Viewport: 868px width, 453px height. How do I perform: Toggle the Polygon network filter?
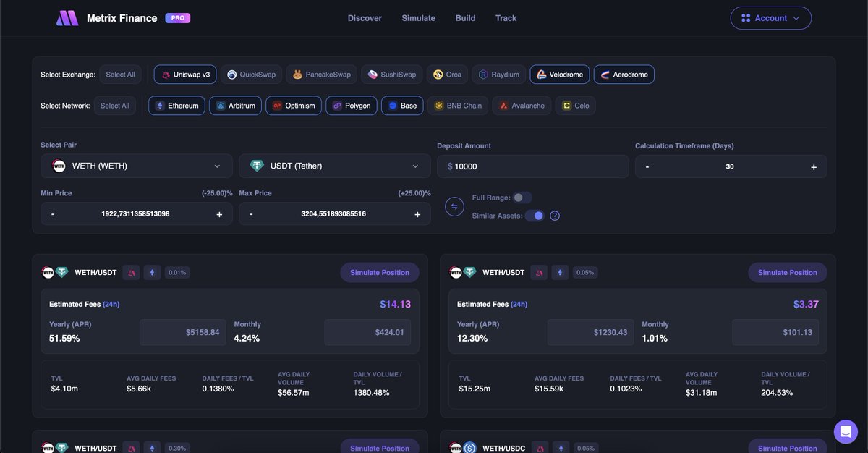point(352,106)
